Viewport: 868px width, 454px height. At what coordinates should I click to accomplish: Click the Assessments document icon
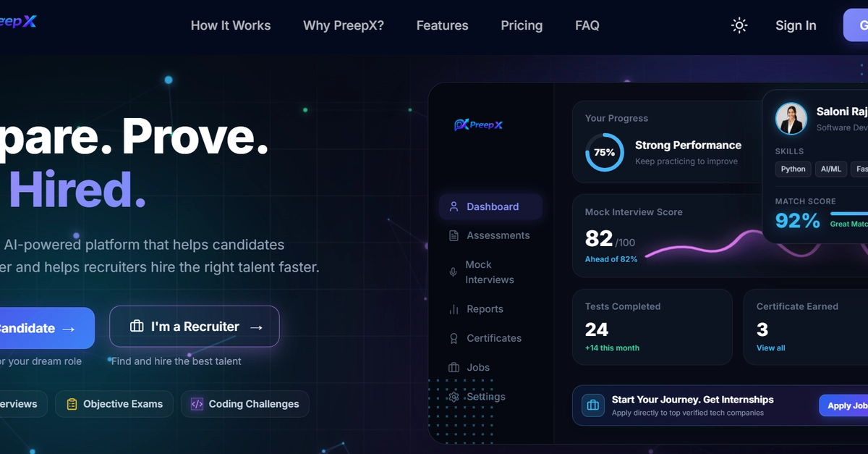tap(454, 235)
